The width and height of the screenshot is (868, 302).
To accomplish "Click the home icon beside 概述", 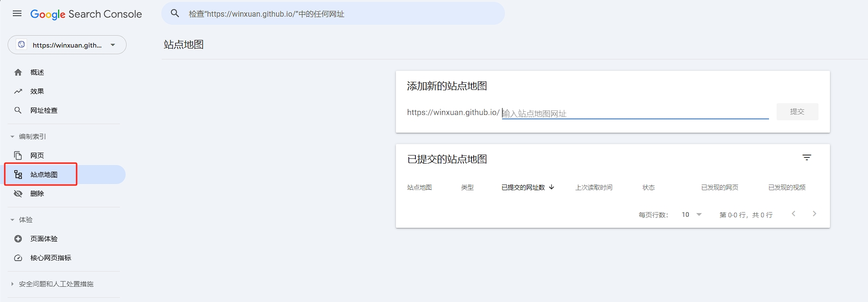I will click(x=18, y=72).
